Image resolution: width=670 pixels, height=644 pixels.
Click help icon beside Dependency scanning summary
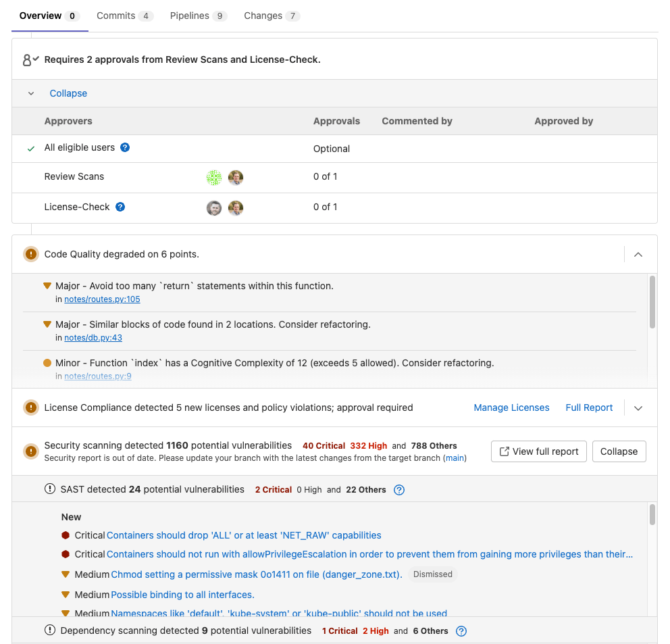tap(461, 631)
